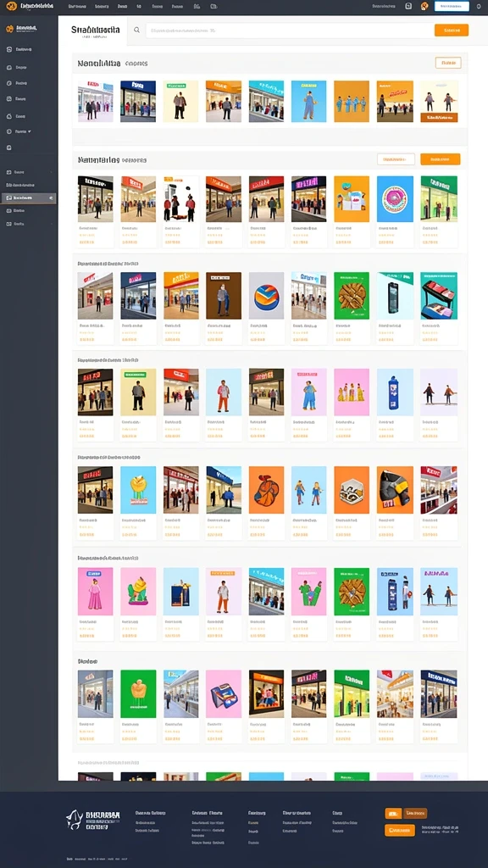Select the highlighted sidebar menu item
The width and height of the screenshot is (488, 868).
tap(28, 198)
